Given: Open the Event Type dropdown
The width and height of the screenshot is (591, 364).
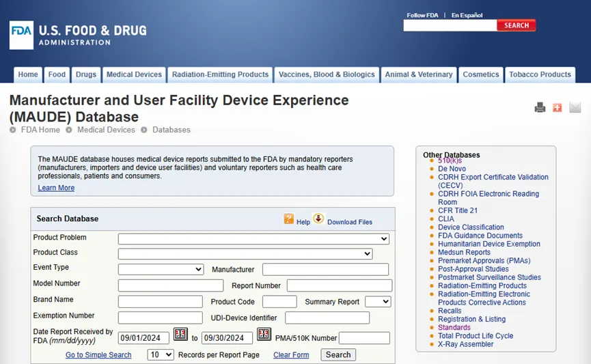Looking at the screenshot, I should point(161,270).
